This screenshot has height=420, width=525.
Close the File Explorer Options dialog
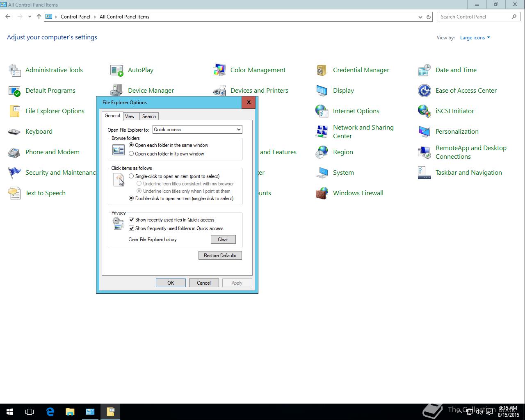[249, 102]
